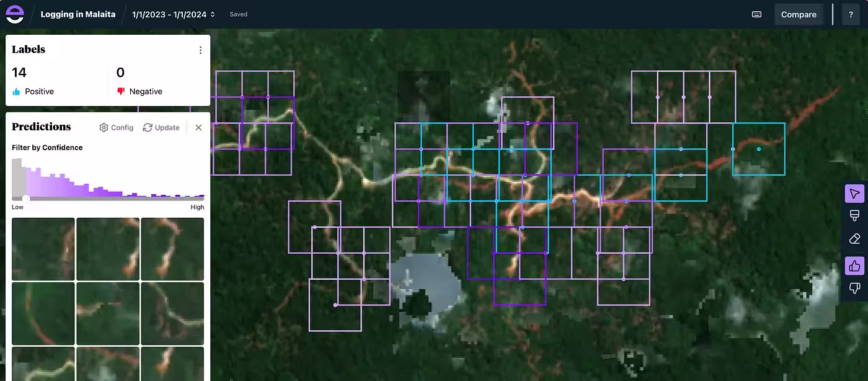The height and width of the screenshot is (381, 868).
Task: Click Update to refresh predictions
Action: 161,127
